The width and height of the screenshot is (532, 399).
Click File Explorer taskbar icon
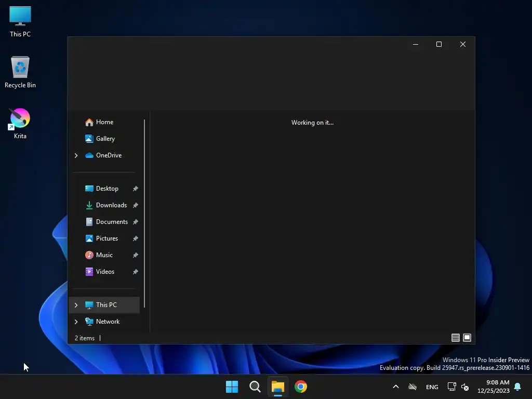(x=277, y=387)
